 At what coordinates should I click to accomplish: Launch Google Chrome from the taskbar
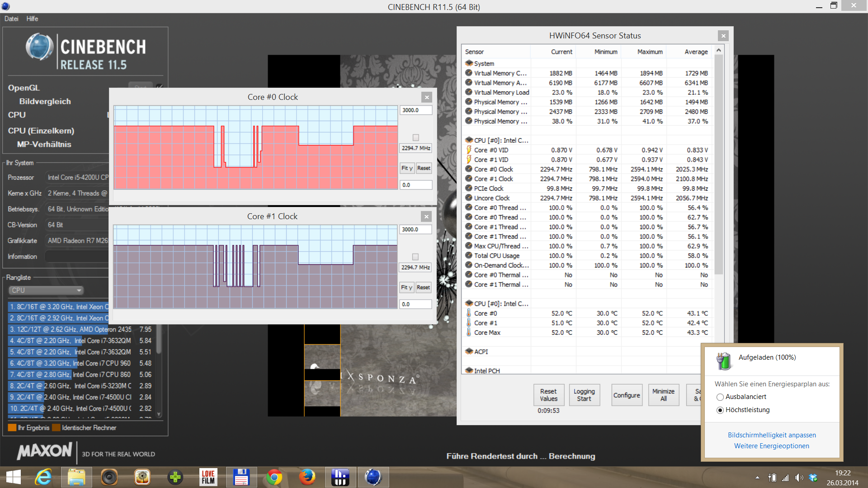point(274,477)
